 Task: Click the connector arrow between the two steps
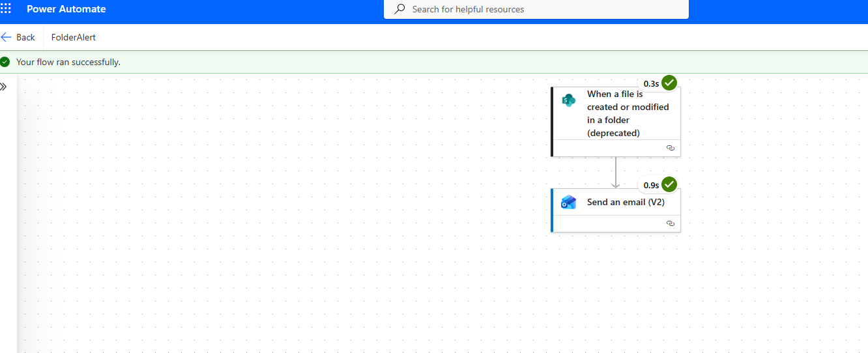[615, 173]
